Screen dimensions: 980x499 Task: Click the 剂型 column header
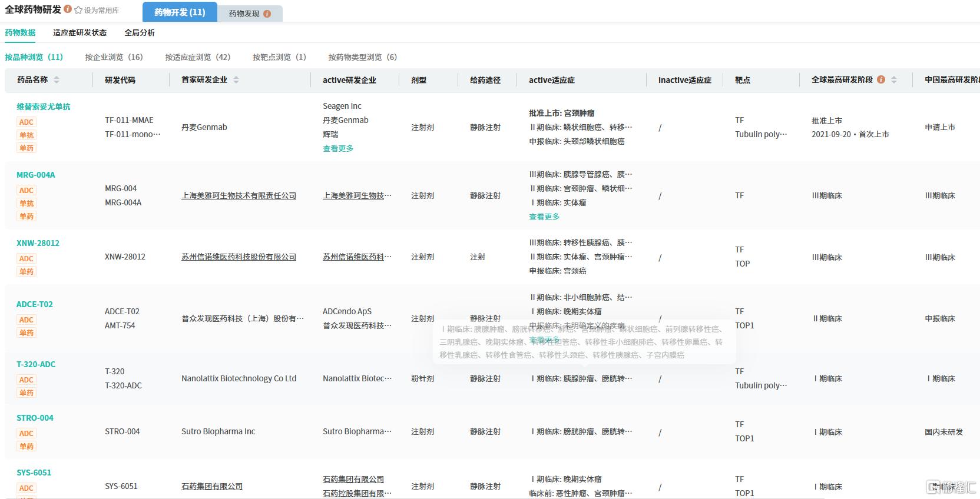419,80
